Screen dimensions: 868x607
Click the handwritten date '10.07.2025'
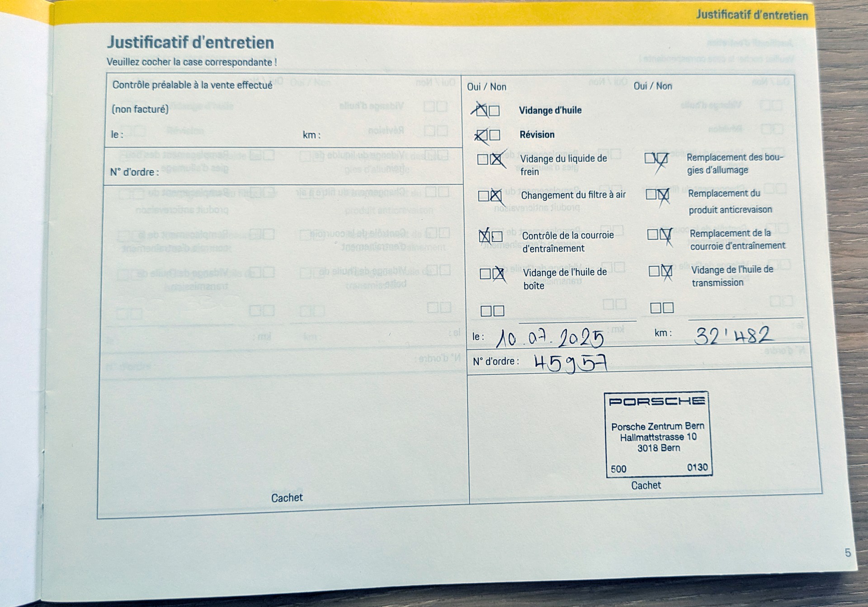[550, 338]
